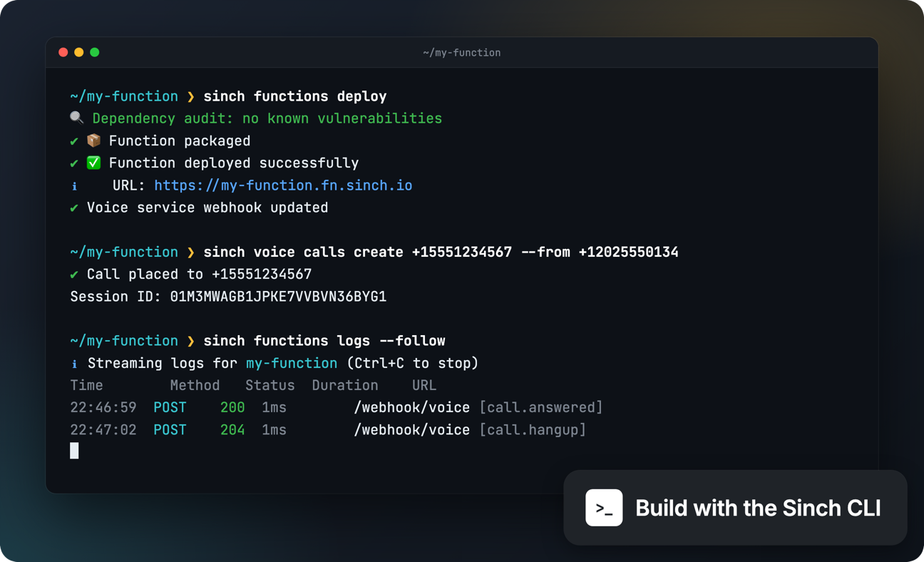Click the ~/my-function window title
Viewport: 924px width, 562px height.
click(461, 53)
